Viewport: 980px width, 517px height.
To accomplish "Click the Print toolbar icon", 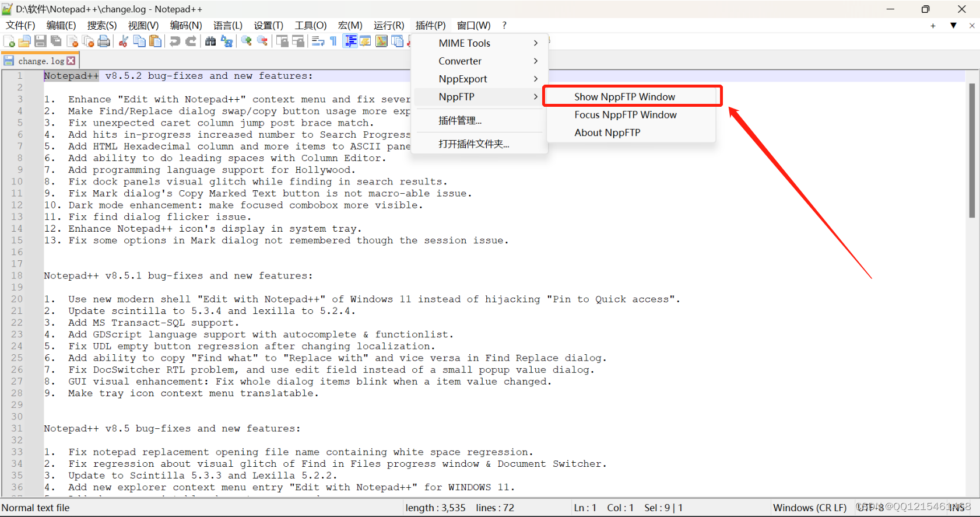I will 104,41.
